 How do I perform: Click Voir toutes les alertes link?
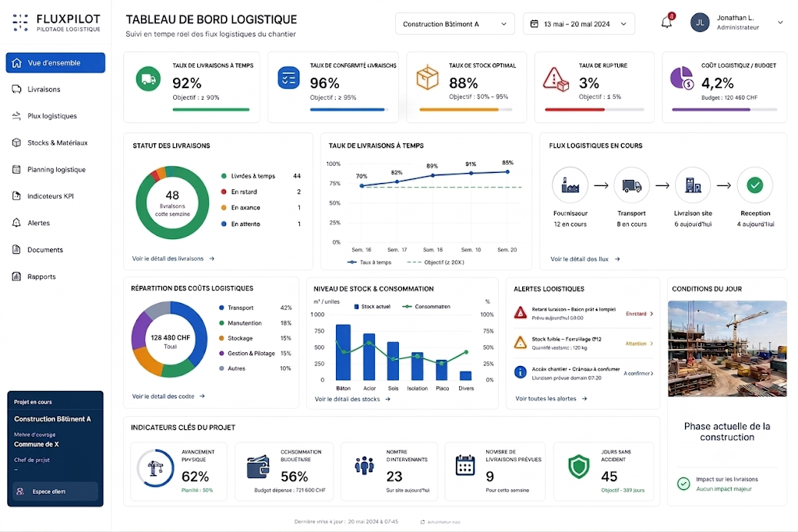551,399
